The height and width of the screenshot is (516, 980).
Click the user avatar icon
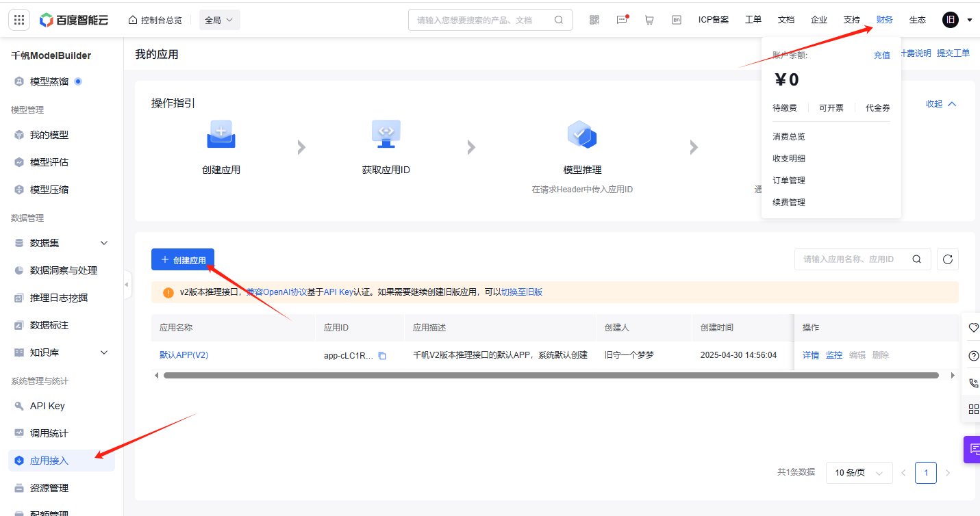(951, 20)
